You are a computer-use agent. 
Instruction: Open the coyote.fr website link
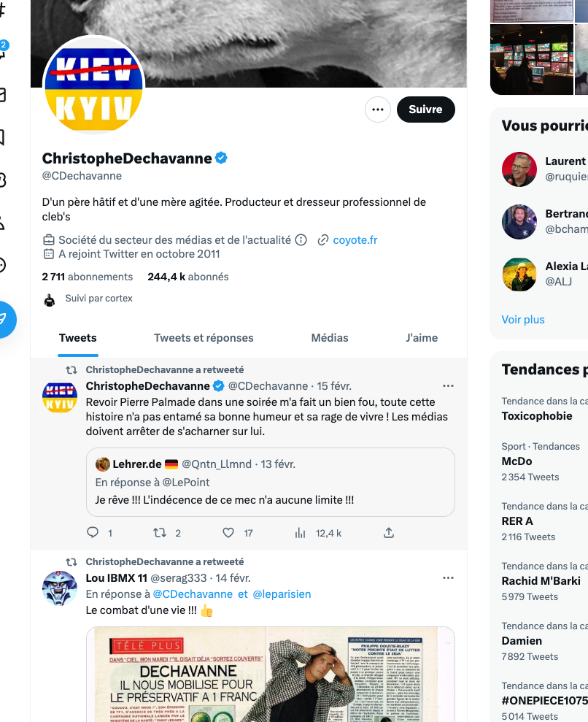point(355,240)
